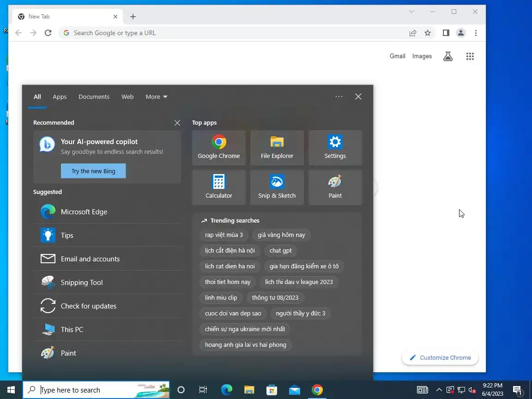Click the Bing copilot logo
The width and height of the screenshot is (532, 399).
coord(47,144)
